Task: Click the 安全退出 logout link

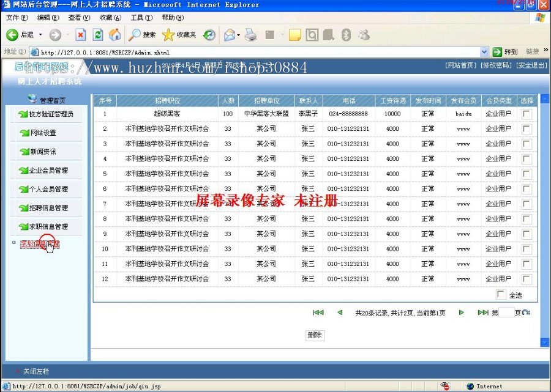Action: click(530, 65)
